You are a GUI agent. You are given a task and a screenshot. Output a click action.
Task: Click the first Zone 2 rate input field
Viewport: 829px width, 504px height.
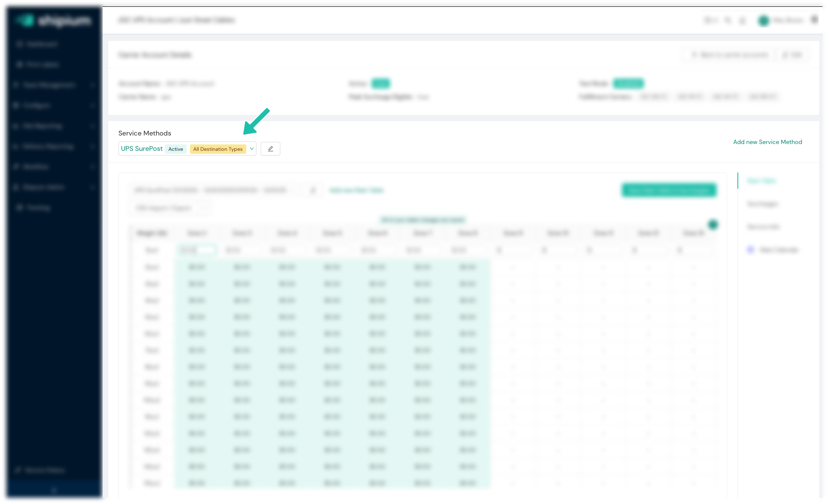pyautogui.click(x=197, y=250)
